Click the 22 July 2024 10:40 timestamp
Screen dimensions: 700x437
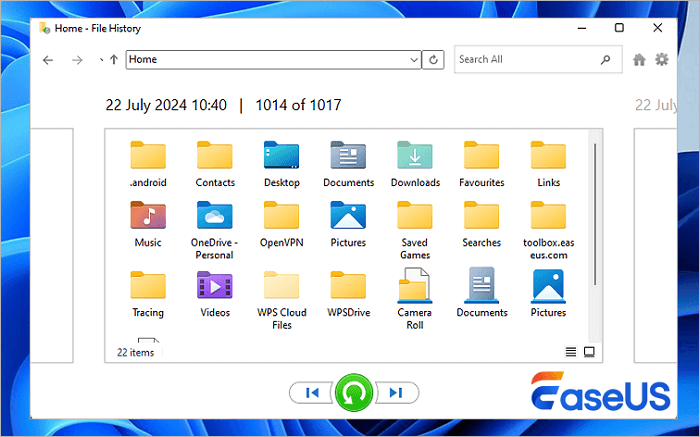coord(166,105)
